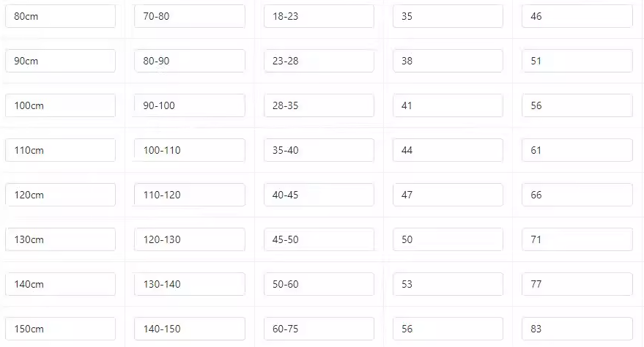This screenshot has height=347, width=644.
Task: Select the field containing 38
Action: tap(448, 61)
